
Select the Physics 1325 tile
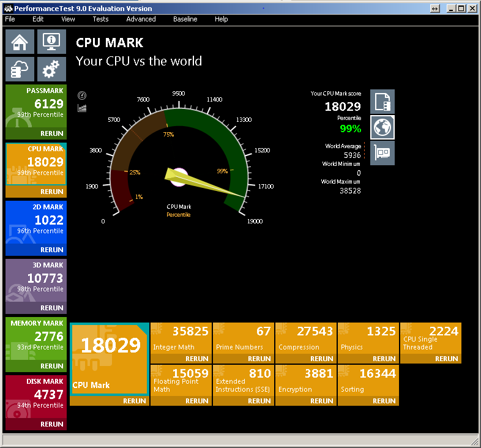click(x=368, y=338)
